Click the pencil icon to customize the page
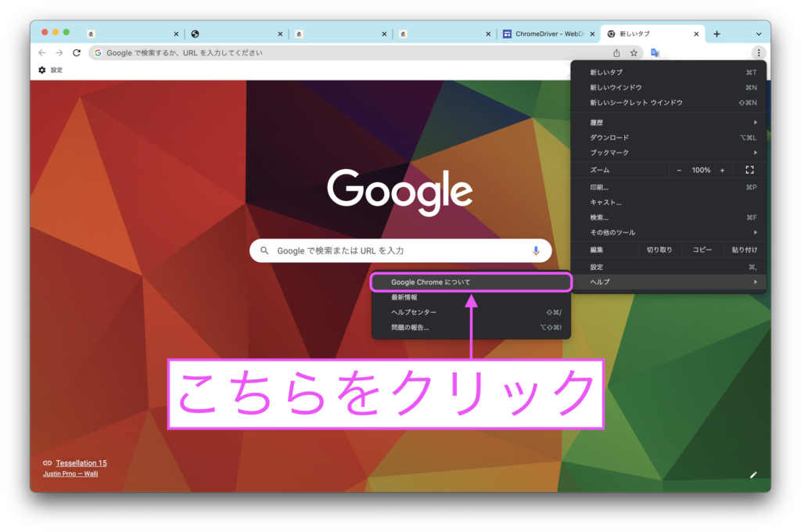Image resolution: width=801 pixels, height=532 pixels. point(753,475)
